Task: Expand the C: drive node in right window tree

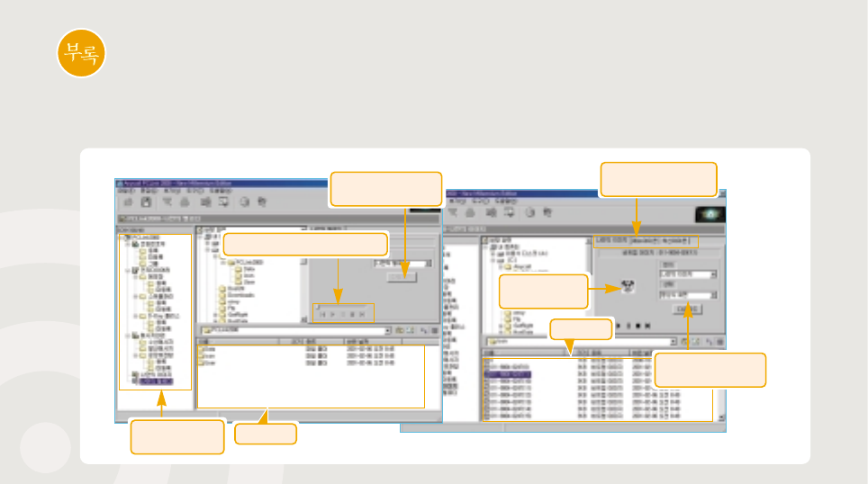Action: coord(493,259)
